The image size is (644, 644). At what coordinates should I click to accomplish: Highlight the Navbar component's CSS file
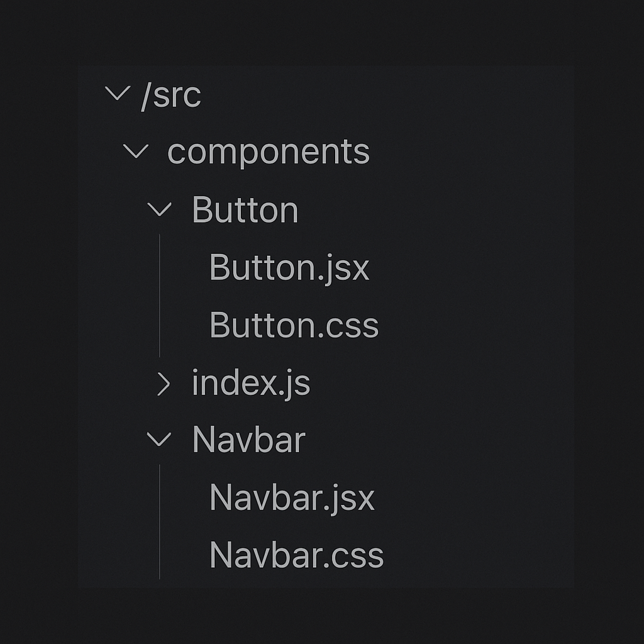[x=296, y=555]
